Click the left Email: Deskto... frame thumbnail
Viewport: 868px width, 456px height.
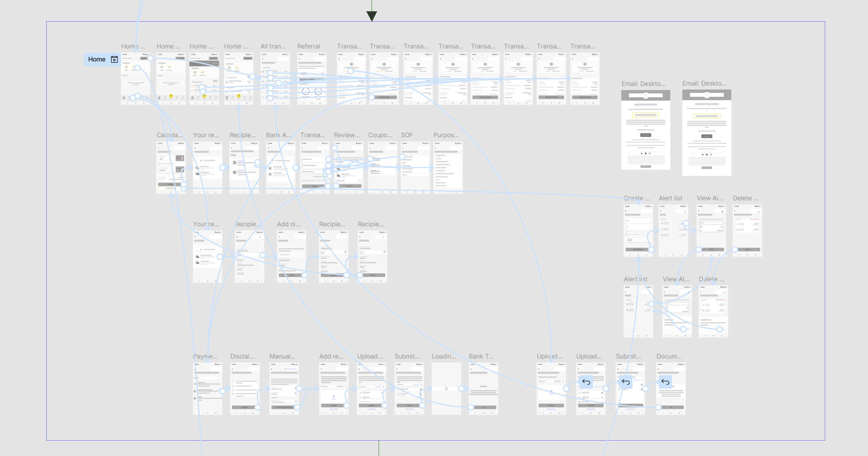click(646, 130)
